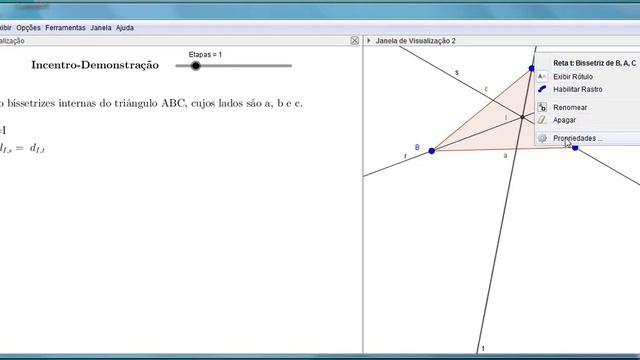Click the Janela de Visualização 2 panel title

(416, 41)
